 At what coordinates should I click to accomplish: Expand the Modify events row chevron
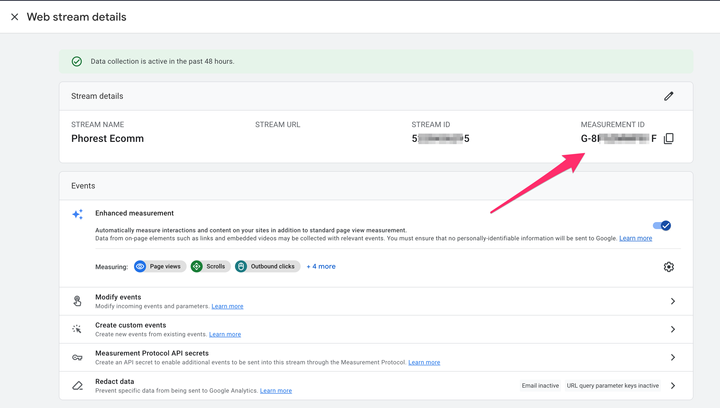click(673, 301)
